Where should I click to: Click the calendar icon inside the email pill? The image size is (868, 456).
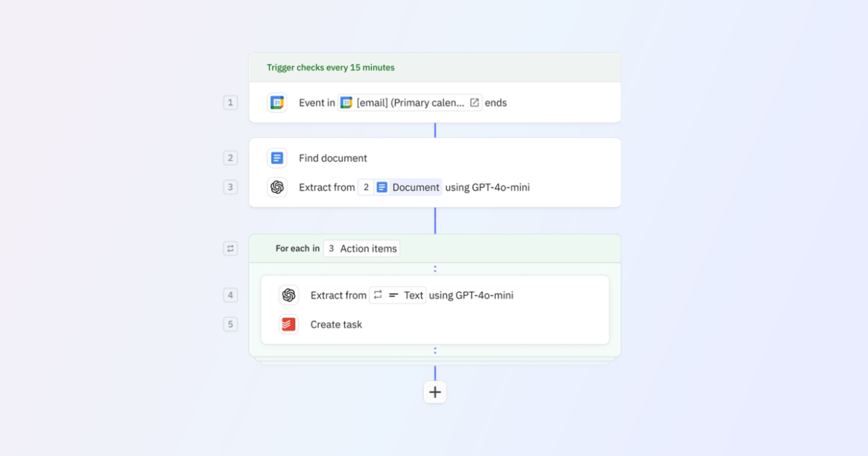click(x=346, y=102)
